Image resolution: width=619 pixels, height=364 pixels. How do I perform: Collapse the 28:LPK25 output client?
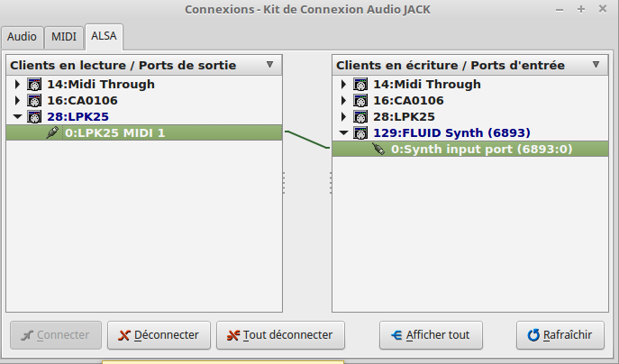(18, 116)
